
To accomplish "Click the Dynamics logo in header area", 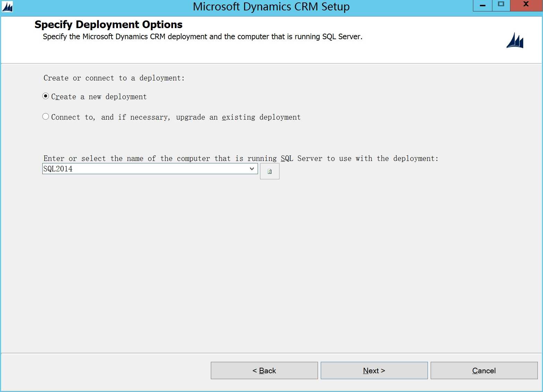I will point(515,40).
